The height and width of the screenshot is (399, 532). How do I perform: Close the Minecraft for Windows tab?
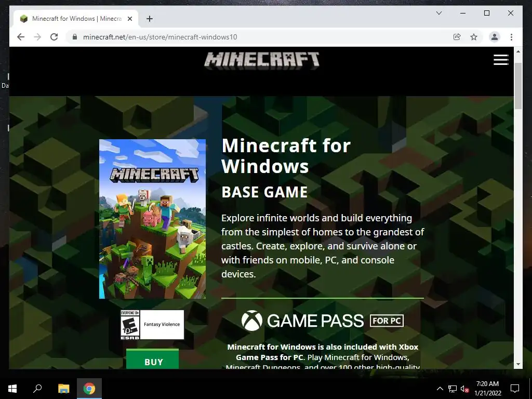[x=129, y=19]
